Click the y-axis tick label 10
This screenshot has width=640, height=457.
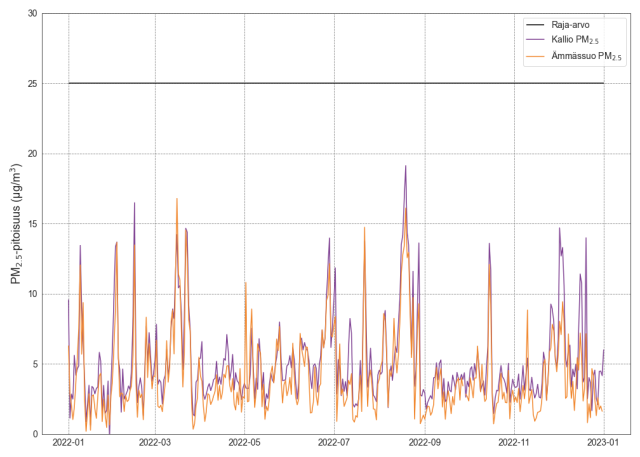(31, 294)
